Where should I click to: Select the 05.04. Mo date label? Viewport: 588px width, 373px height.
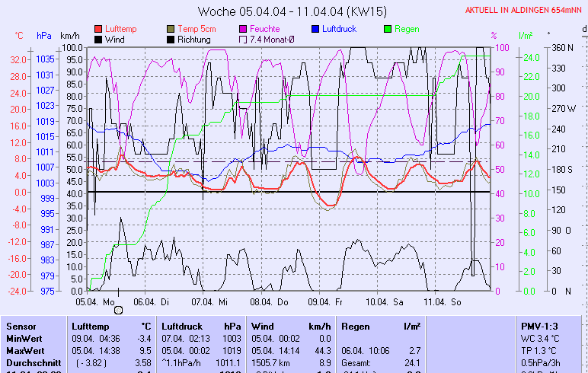point(97,301)
